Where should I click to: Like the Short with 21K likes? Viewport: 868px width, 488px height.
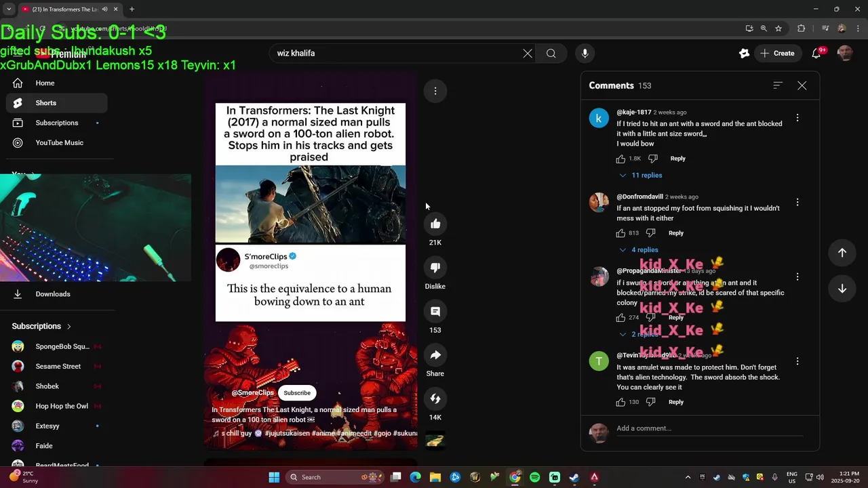(x=435, y=224)
